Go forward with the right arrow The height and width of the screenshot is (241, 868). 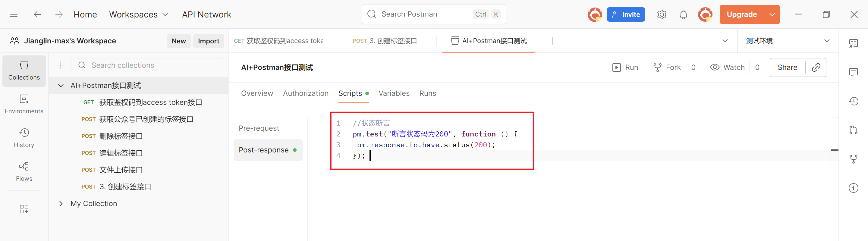pyautogui.click(x=59, y=14)
